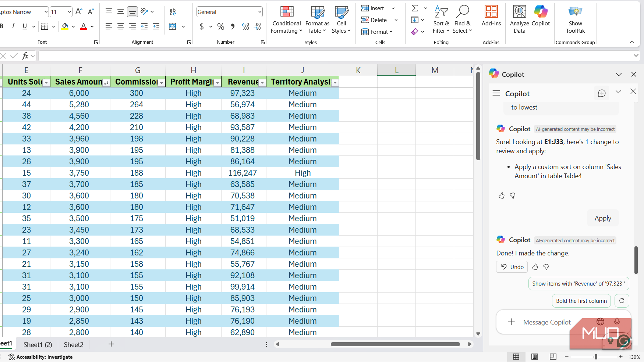The width and height of the screenshot is (644, 362).
Task: Click 'Show items with Revenue' suggestion
Action: click(x=578, y=284)
